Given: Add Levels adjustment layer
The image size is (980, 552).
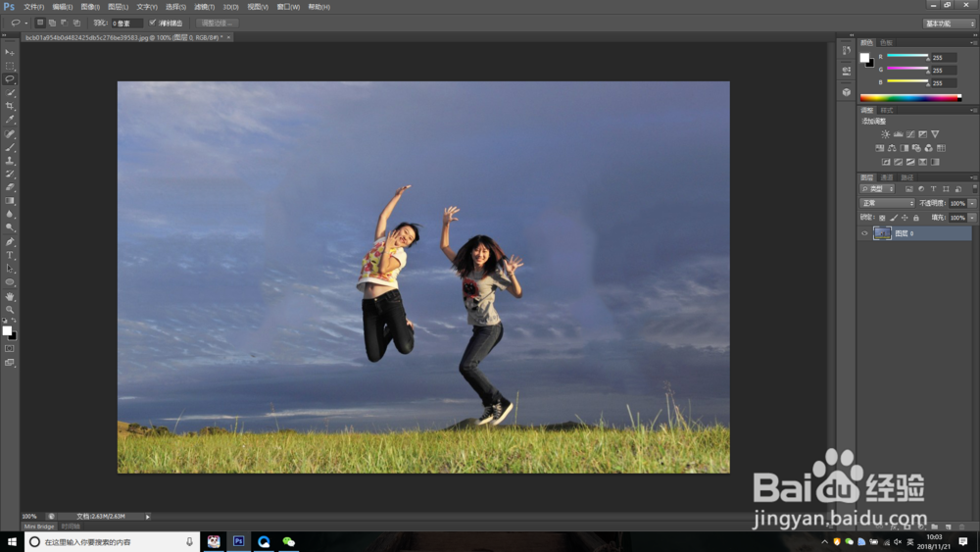Looking at the screenshot, I should 898,134.
